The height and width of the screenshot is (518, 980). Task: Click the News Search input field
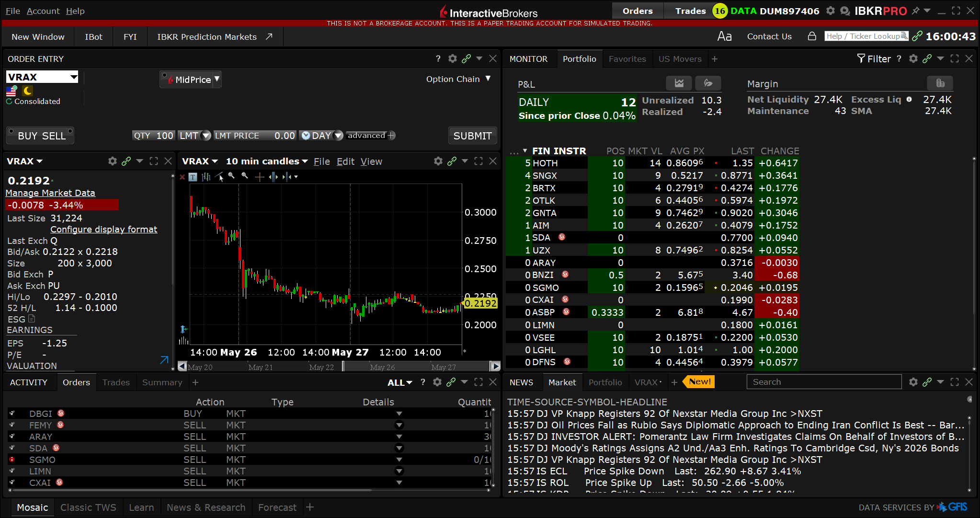[x=824, y=382]
